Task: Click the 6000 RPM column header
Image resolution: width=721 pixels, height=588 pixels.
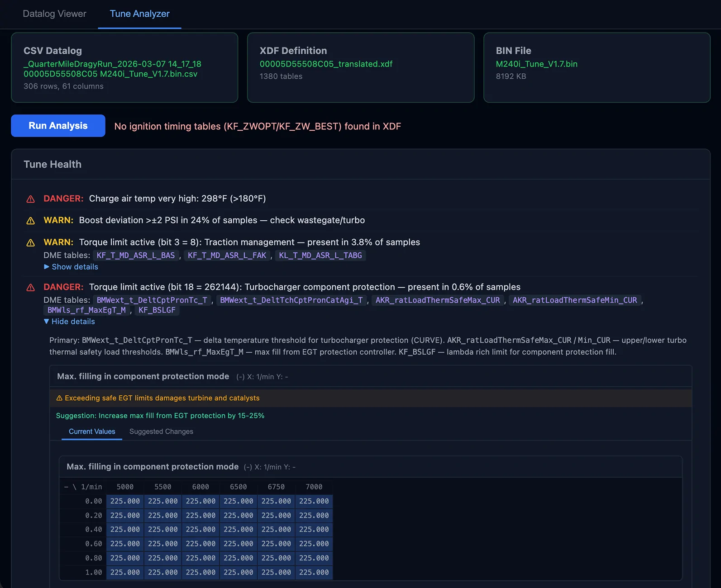Action: coord(201,487)
